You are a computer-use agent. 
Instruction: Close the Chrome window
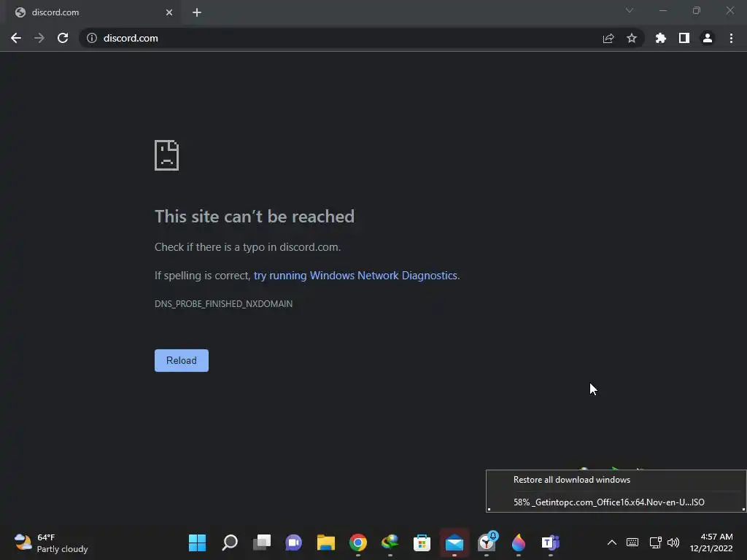point(729,10)
